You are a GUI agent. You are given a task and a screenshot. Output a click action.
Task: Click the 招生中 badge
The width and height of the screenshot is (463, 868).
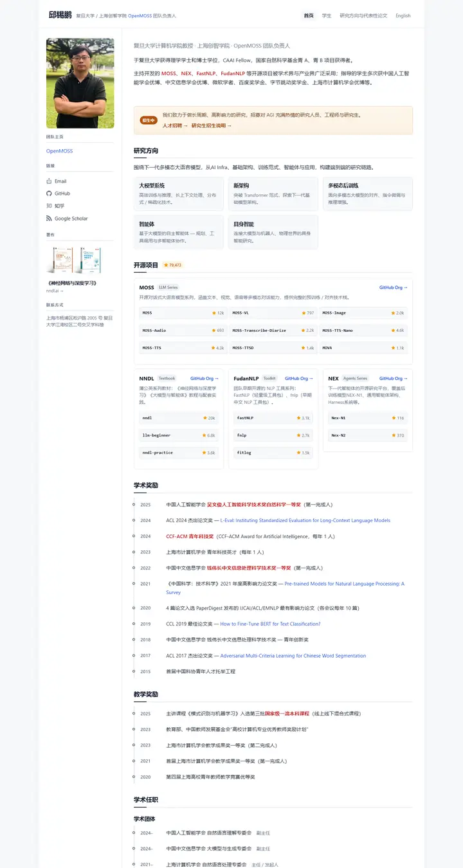pos(149,120)
